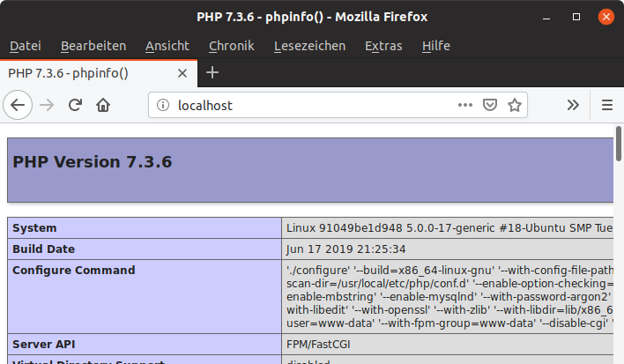Click the forward navigation arrow

(47, 105)
